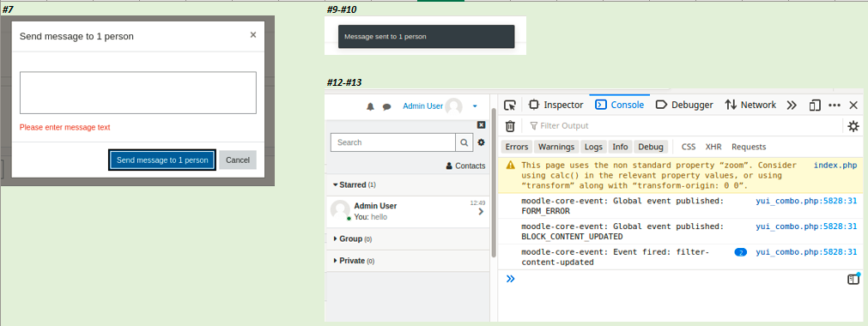Show more devtools tabs chevron
This screenshot has height=326, width=868.
click(x=792, y=106)
